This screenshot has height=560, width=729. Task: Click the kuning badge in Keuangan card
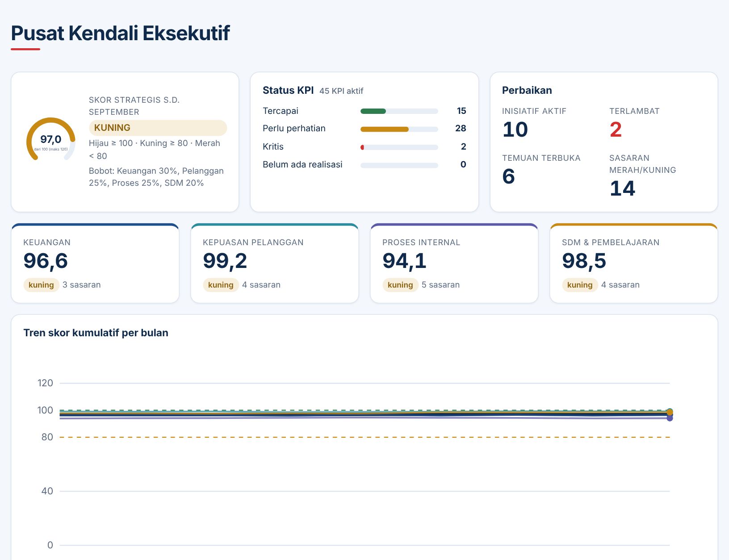(x=41, y=285)
